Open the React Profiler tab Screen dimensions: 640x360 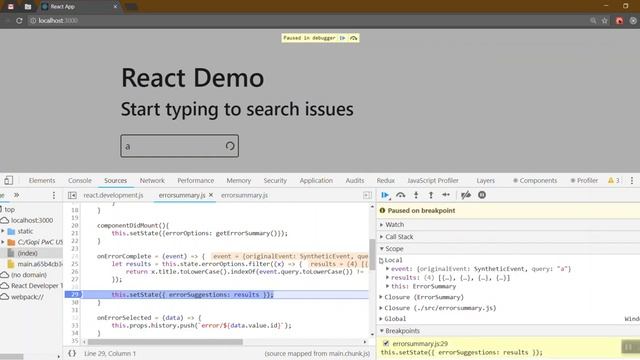point(584,180)
